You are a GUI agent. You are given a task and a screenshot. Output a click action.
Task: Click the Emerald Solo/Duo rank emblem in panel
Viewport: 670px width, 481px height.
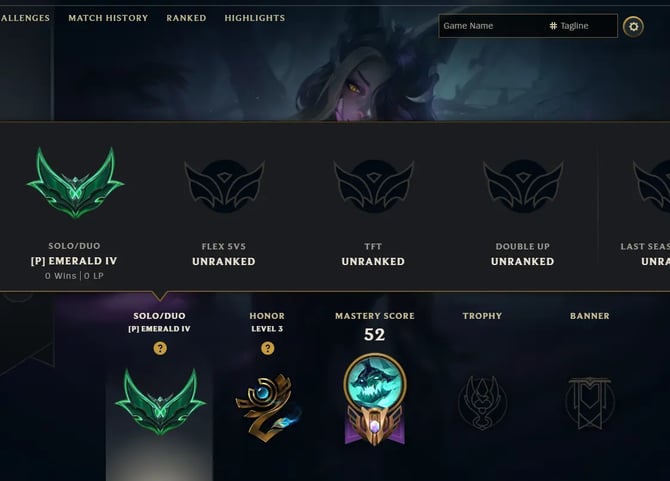pyautogui.click(x=75, y=183)
